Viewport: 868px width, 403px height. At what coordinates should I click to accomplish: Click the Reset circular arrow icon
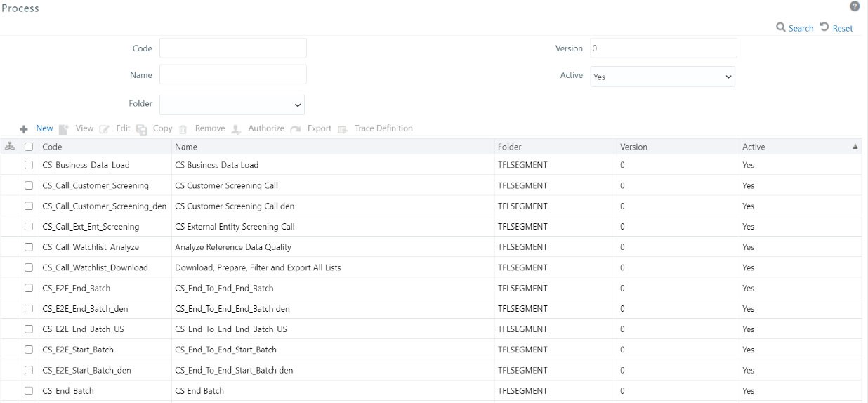pos(825,27)
